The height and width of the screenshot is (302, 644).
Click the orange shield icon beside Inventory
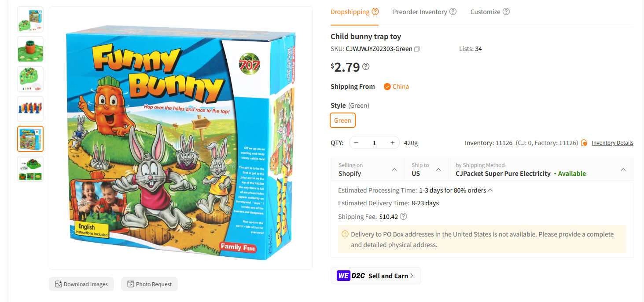pyautogui.click(x=584, y=142)
